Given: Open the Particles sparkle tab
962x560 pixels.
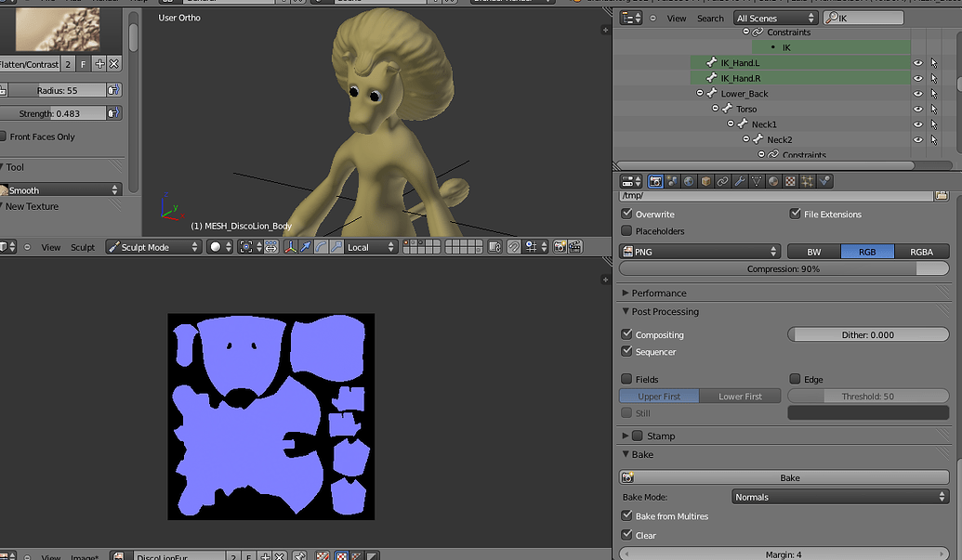Looking at the screenshot, I should 808,181.
